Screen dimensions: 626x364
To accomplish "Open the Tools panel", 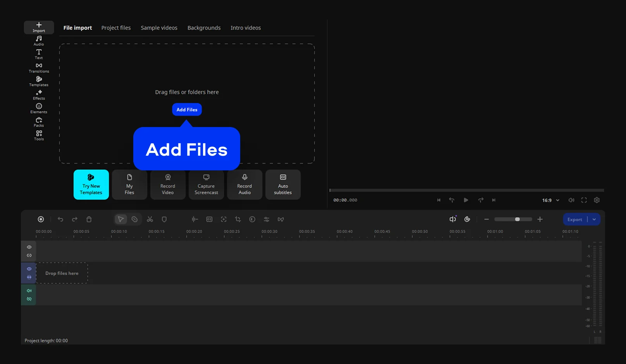I will tap(39, 136).
